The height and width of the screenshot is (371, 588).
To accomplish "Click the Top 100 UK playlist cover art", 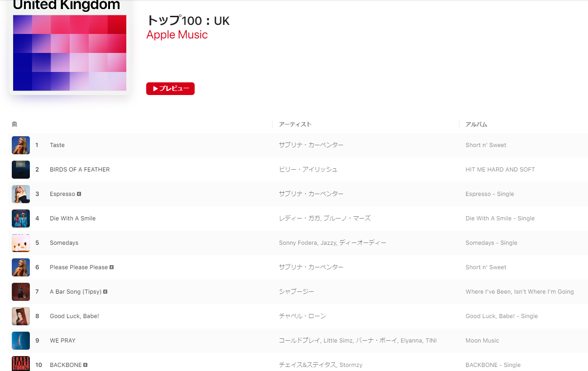I will pyautogui.click(x=70, y=48).
